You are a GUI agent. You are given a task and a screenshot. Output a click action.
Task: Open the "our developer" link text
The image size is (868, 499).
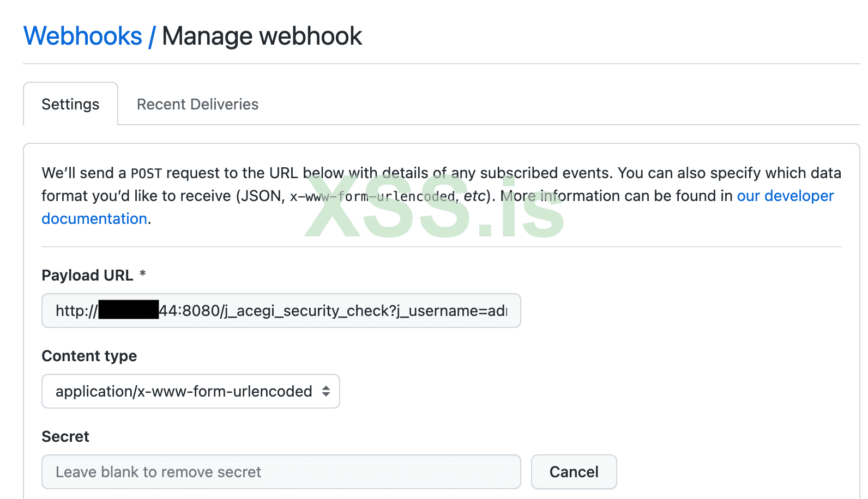point(785,196)
